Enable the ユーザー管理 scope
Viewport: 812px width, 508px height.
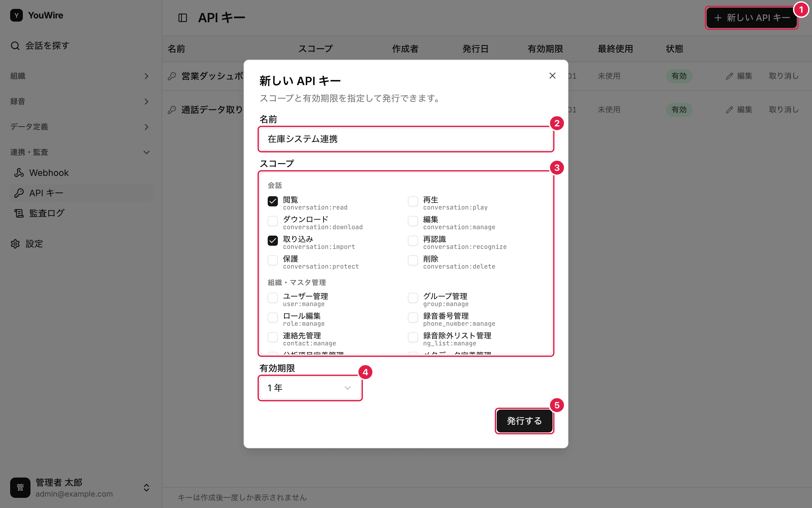273,298
